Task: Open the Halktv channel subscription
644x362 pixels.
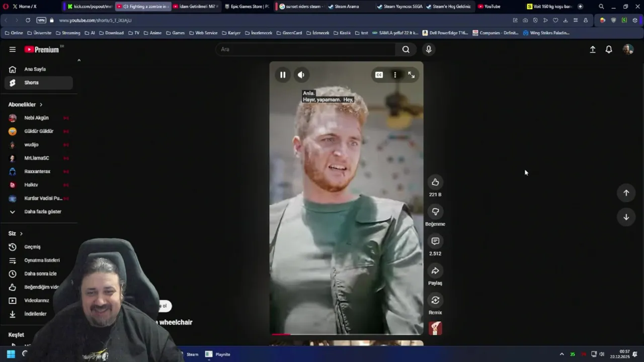Action: pyautogui.click(x=38, y=185)
